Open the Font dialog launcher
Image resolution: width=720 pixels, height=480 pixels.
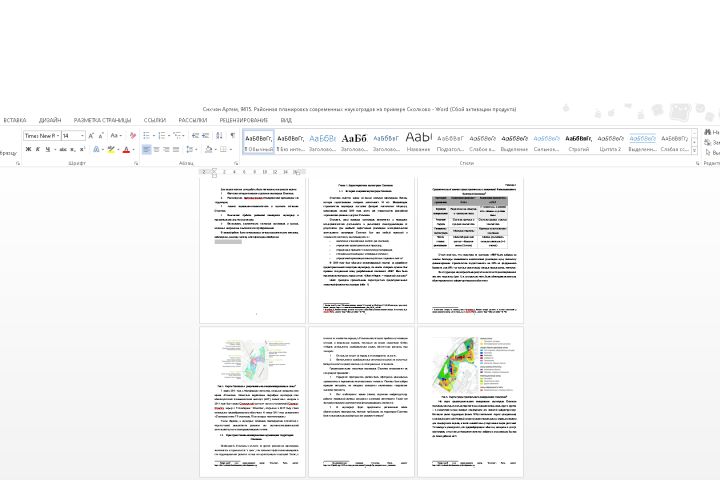pyautogui.click(x=136, y=163)
